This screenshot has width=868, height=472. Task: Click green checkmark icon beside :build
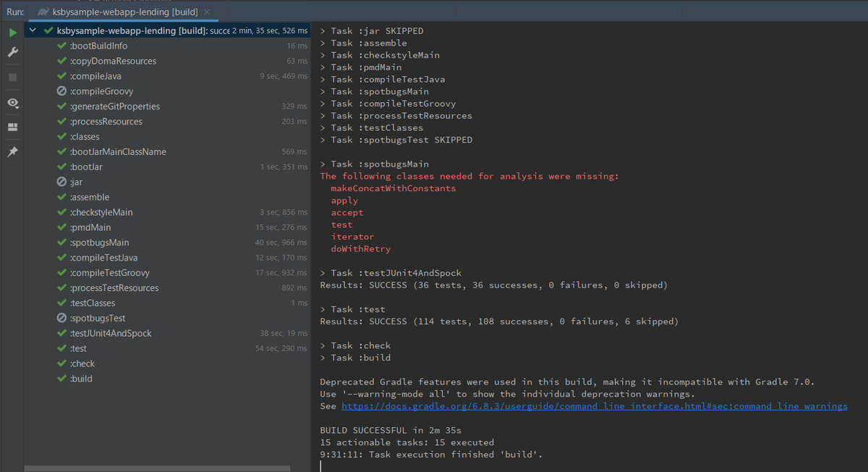(x=62, y=379)
